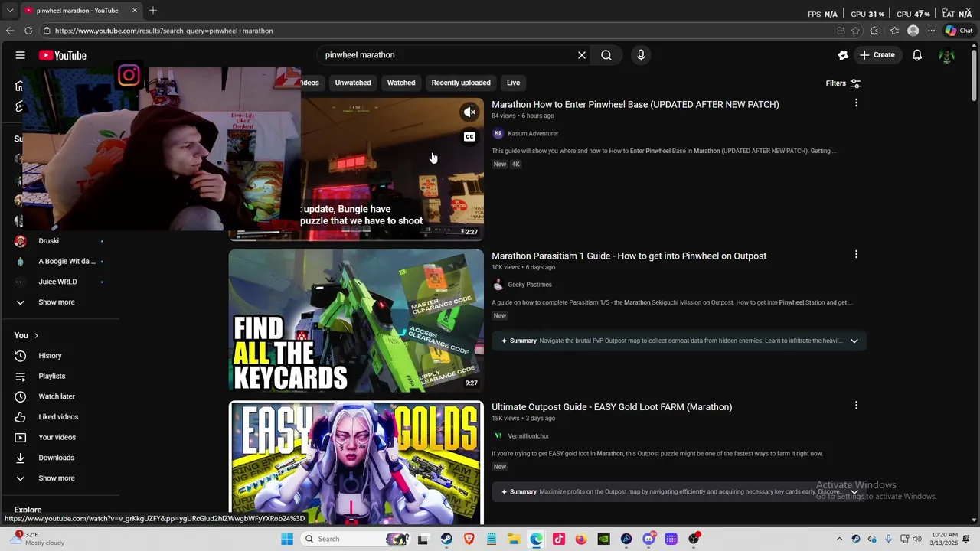Open the Marathon How to Enter Pinwheel Base title
The height and width of the screenshot is (551, 980).
tap(635, 105)
